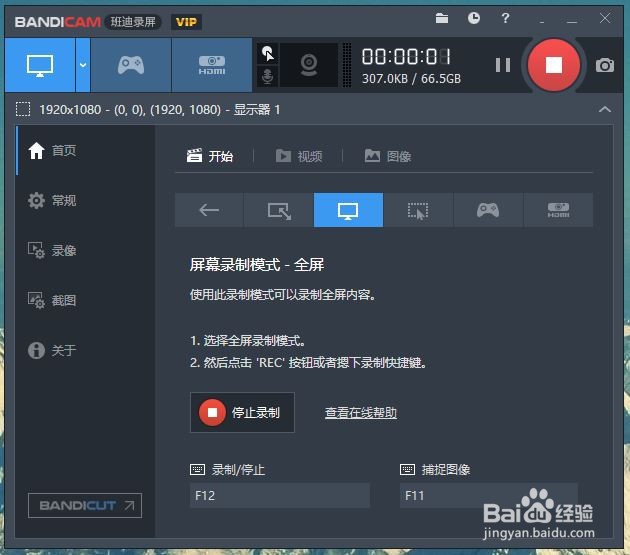The image size is (630, 555).
Task: Launch BANDICUT from sidebar button
Action: (x=85, y=505)
